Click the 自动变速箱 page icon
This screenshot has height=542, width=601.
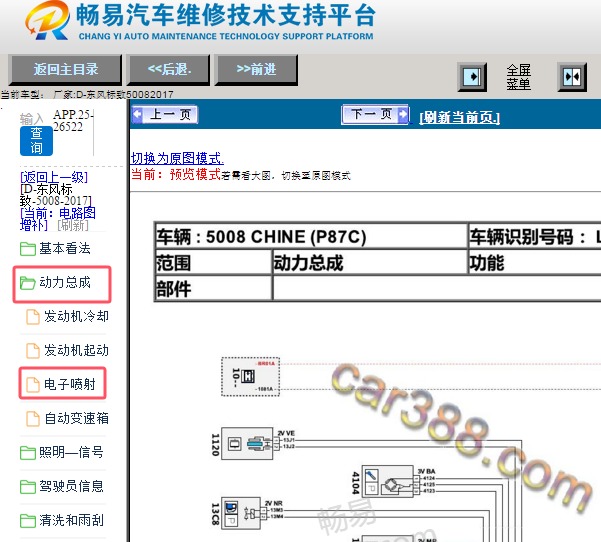[33, 419]
